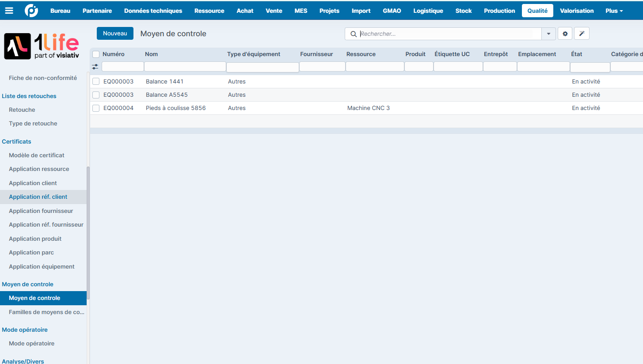Sort by the Nom column header

click(151, 54)
